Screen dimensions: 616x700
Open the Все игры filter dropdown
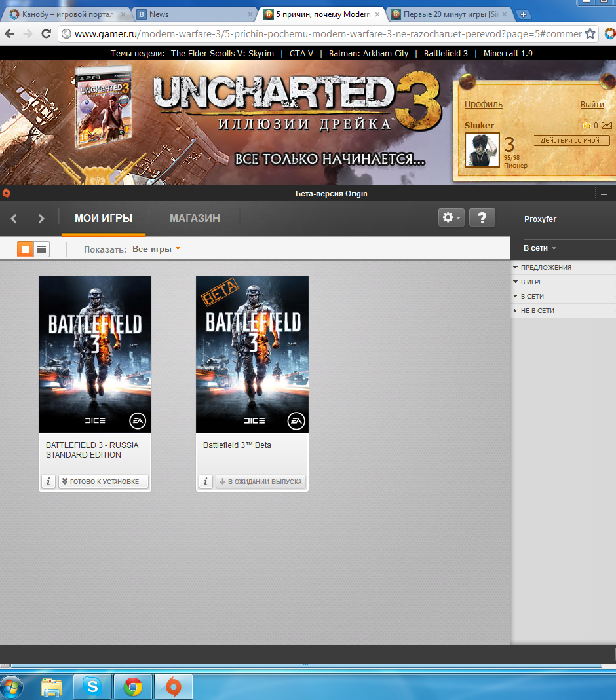157,249
